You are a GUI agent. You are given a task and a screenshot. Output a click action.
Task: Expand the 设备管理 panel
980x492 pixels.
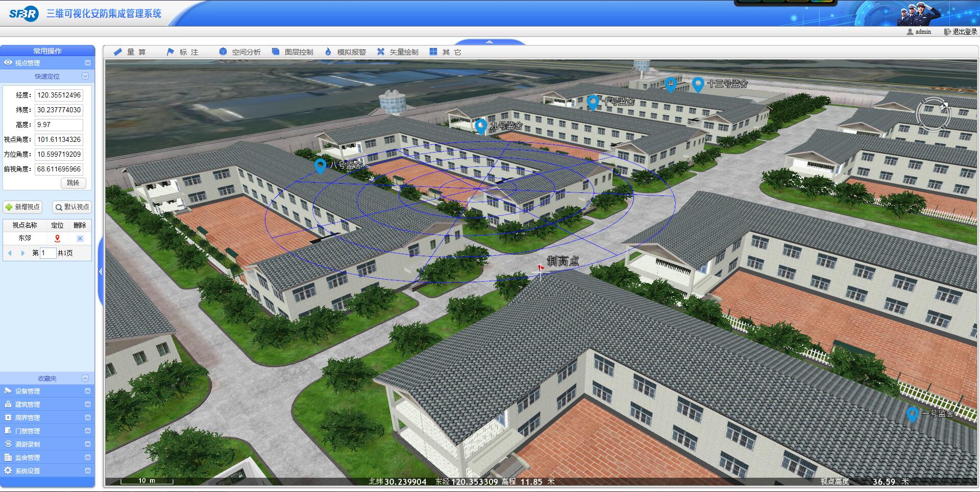(x=87, y=391)
